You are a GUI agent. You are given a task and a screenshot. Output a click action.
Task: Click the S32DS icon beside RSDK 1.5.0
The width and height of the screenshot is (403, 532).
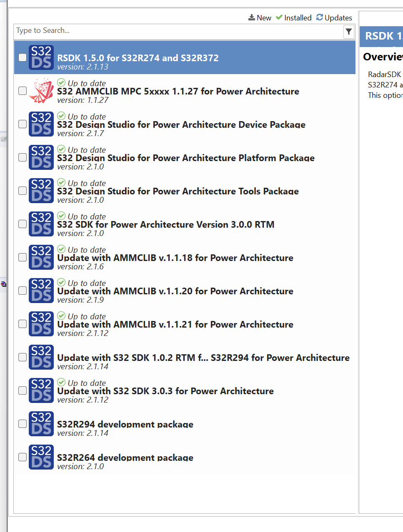point(41,57)
